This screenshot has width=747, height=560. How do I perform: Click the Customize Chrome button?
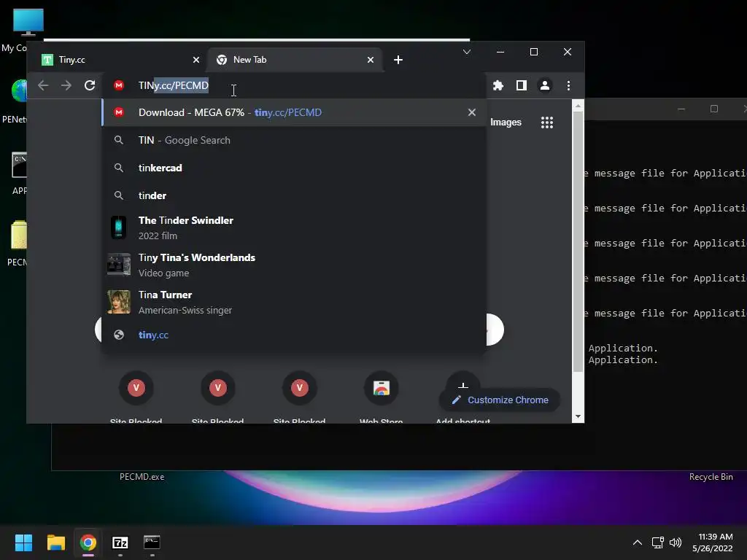(x=499, y=400)
